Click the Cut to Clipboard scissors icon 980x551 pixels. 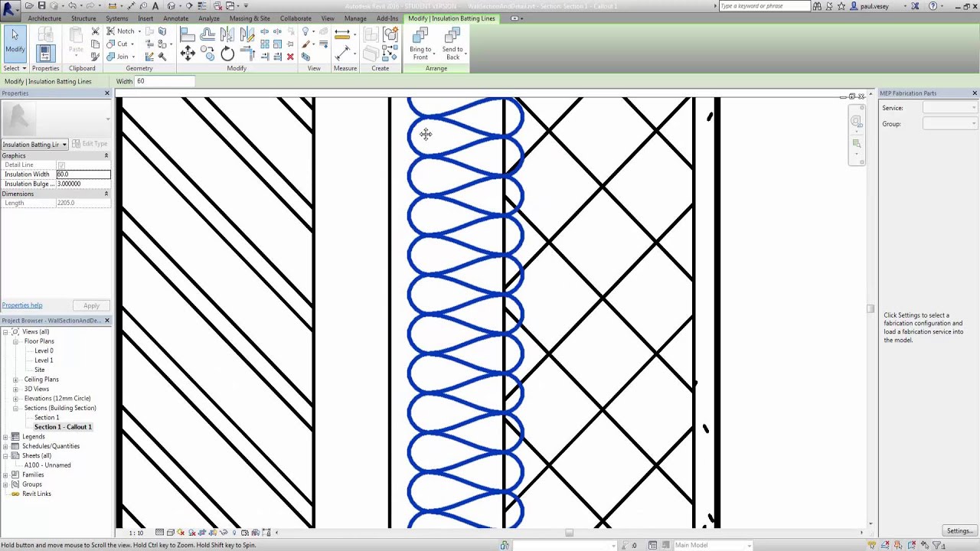(x=95, y=31)
